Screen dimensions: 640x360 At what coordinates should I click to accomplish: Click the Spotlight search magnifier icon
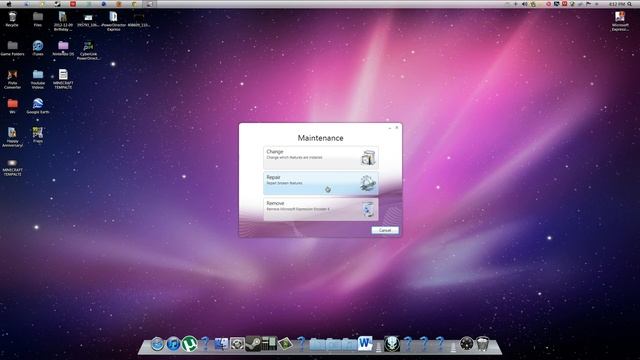[x=629, y=4]
